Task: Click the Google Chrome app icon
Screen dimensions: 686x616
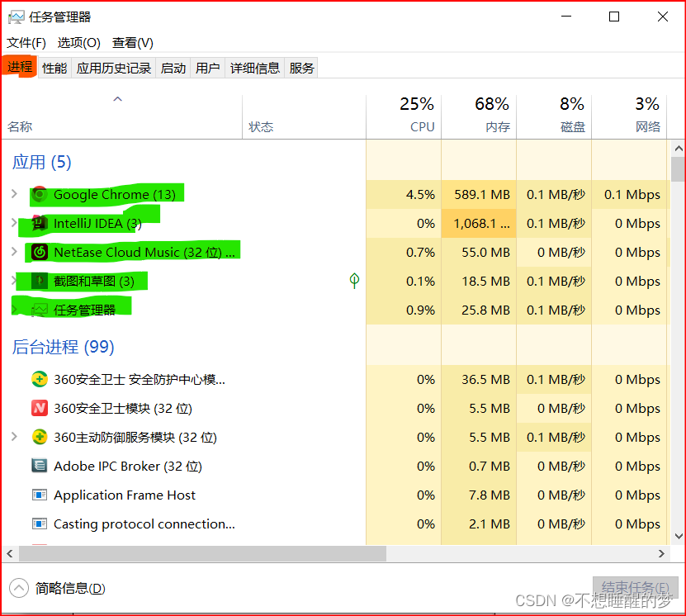Action: [x=40, y=194]
